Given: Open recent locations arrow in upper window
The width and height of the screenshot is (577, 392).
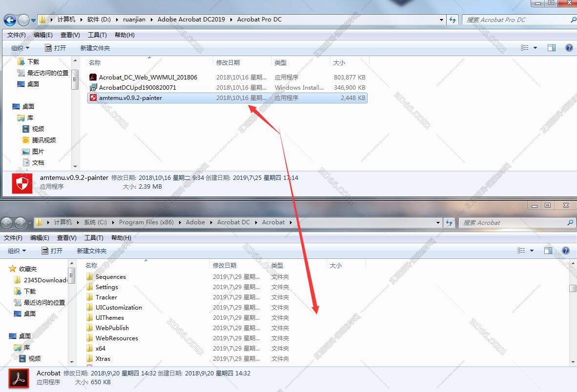Looking at the screenshot, I should [x=34, y=20].
